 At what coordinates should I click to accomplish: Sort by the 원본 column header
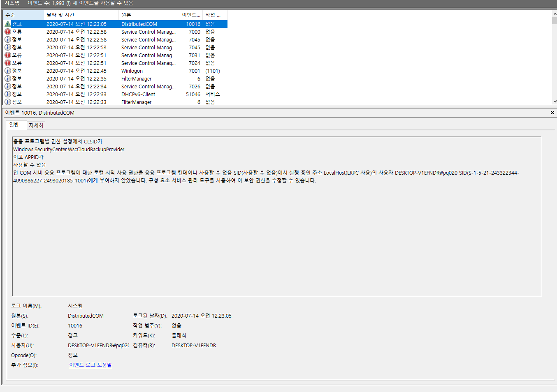148,15
